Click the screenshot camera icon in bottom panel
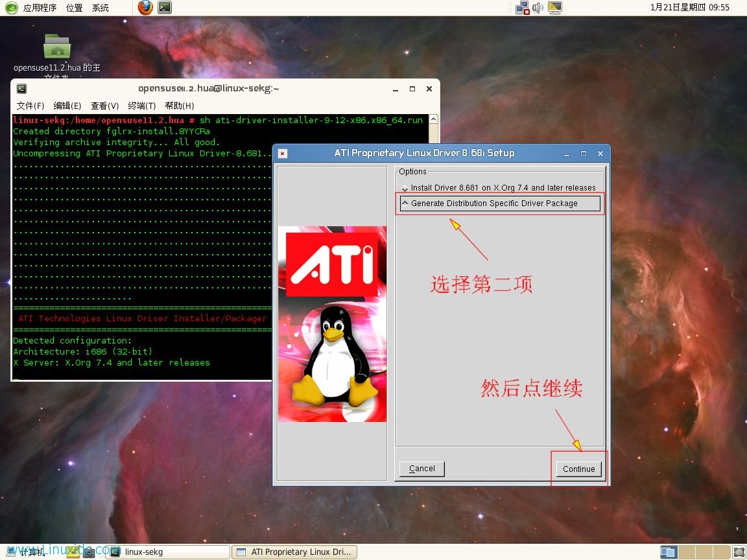 coord(89,552)
